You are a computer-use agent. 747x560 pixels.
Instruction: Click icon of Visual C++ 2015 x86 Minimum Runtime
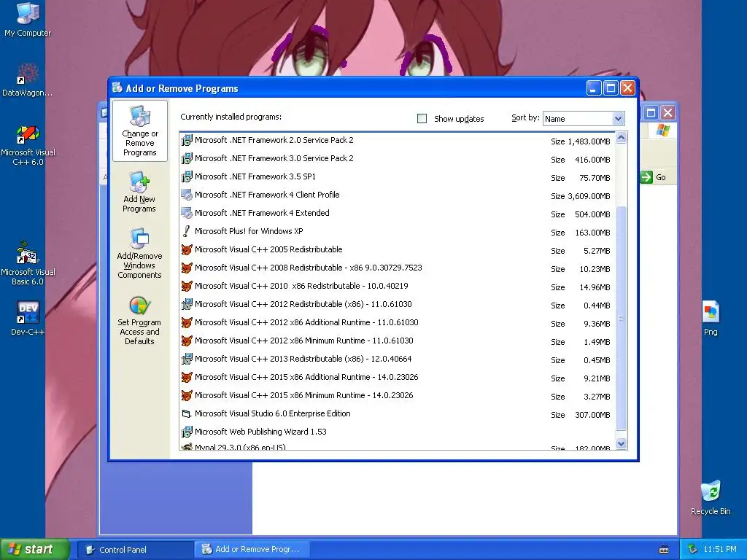click(187, 395)
